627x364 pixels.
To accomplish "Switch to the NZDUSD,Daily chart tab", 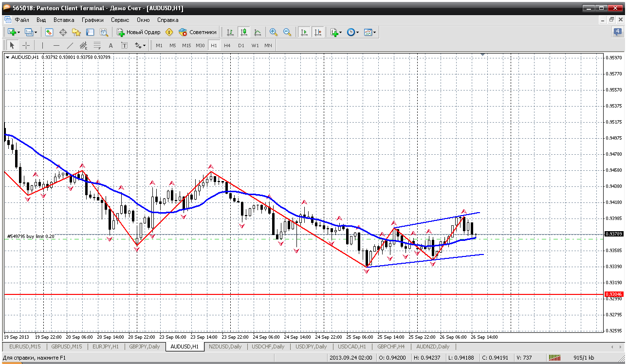I will 225,346.
